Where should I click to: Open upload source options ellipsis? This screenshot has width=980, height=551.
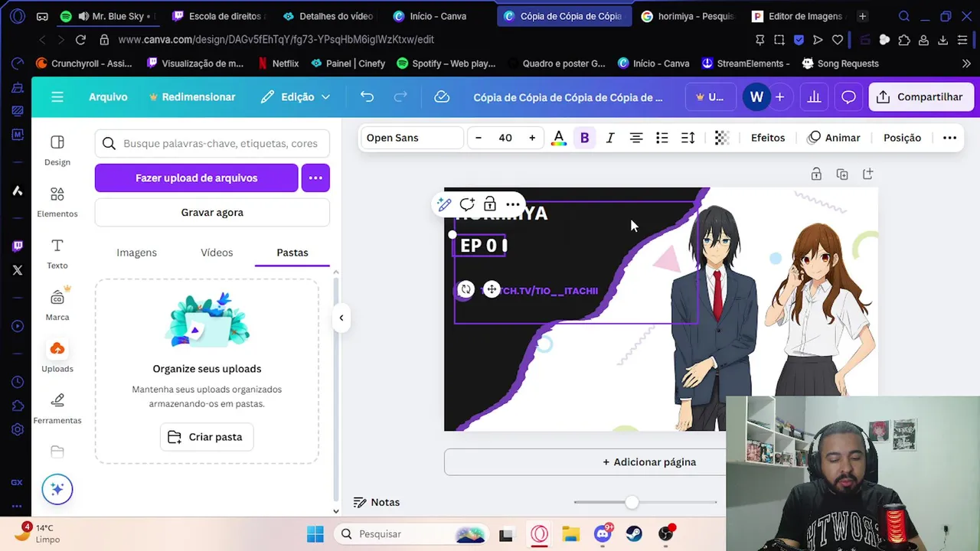[x=315, y=178]
